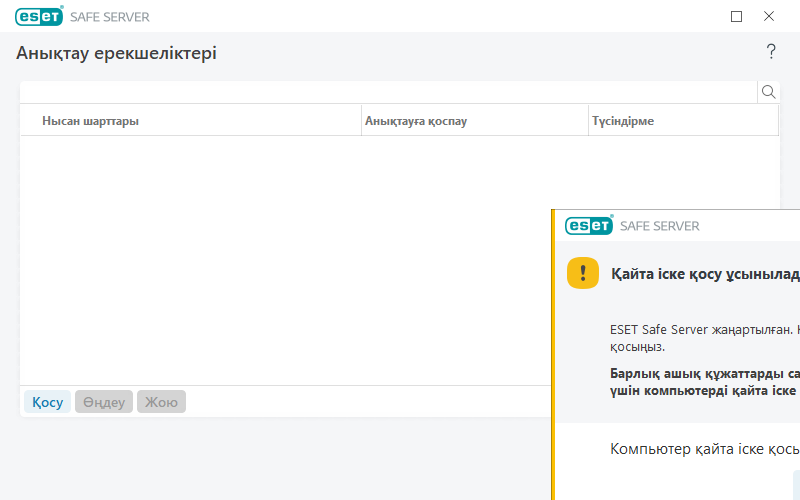800x500 pixels.
Task: Click the ESET logo in main title bar
Action: pyautogui.click(x=39, y=16)
